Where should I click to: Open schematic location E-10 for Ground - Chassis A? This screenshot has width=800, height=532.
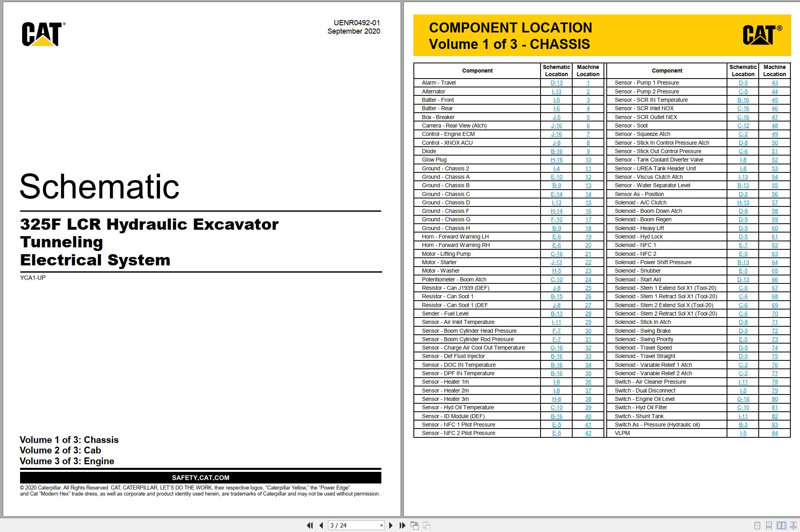[556, 177]
